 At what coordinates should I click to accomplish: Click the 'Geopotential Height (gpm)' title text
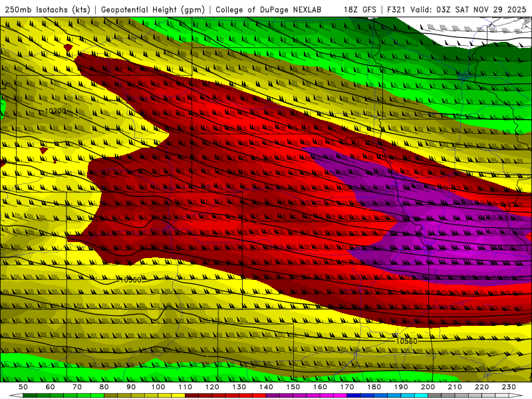pyautogui.click(x=153, y=9)
